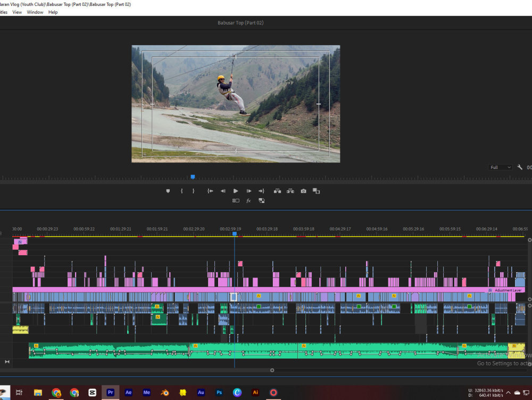The image size is (532, 400).
Task: Select the white-outlined clip under the playhead
Action: pyautogui.click(x=234, y=297)
